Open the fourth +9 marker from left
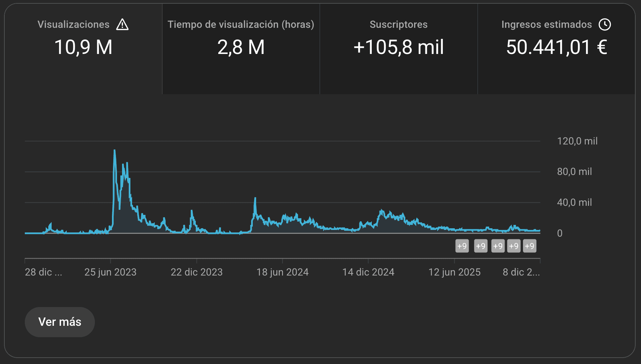 514,246
